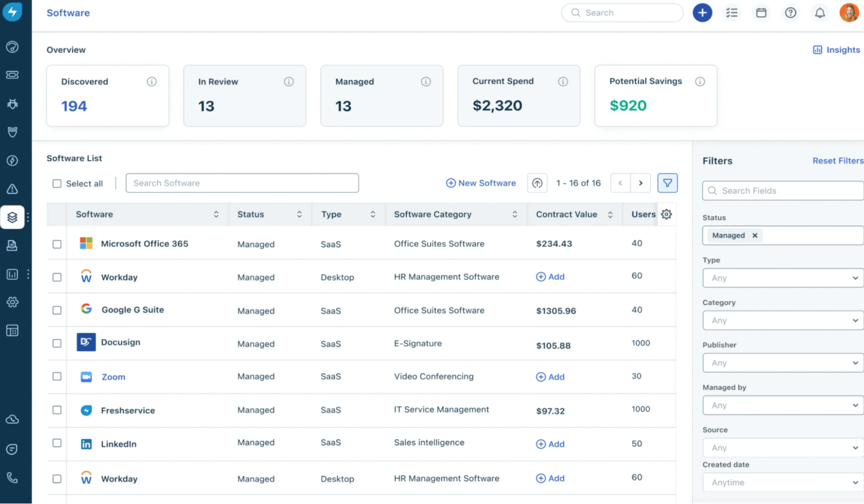864x504 pixels.
Task: Select the Current Spend overview card
Action: point(519,96)
